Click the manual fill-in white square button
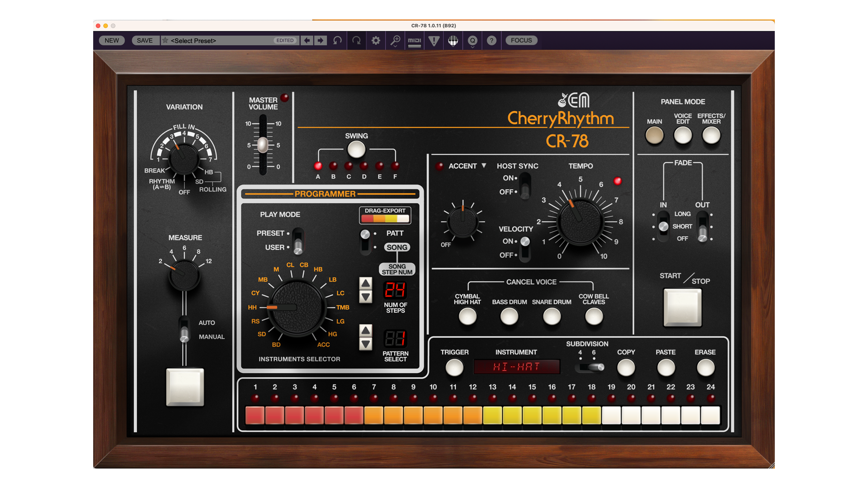The height and width of the screenshot is (488, 868). coord(185,387)
